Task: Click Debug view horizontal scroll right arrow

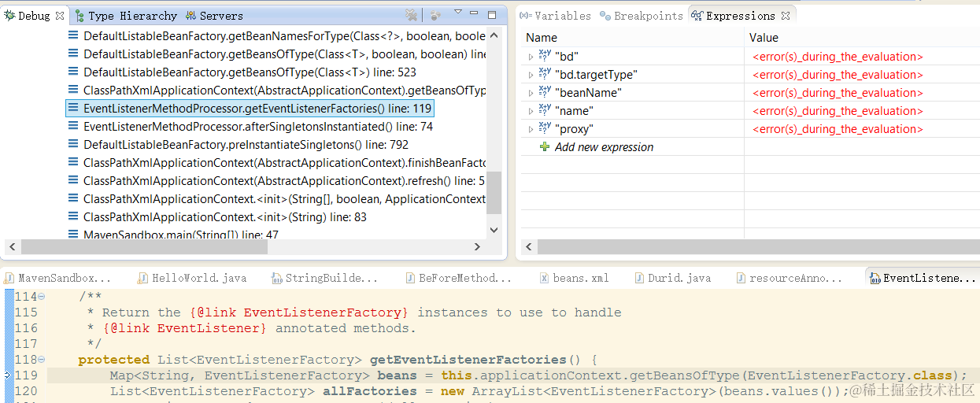Action: pos(477,246)
